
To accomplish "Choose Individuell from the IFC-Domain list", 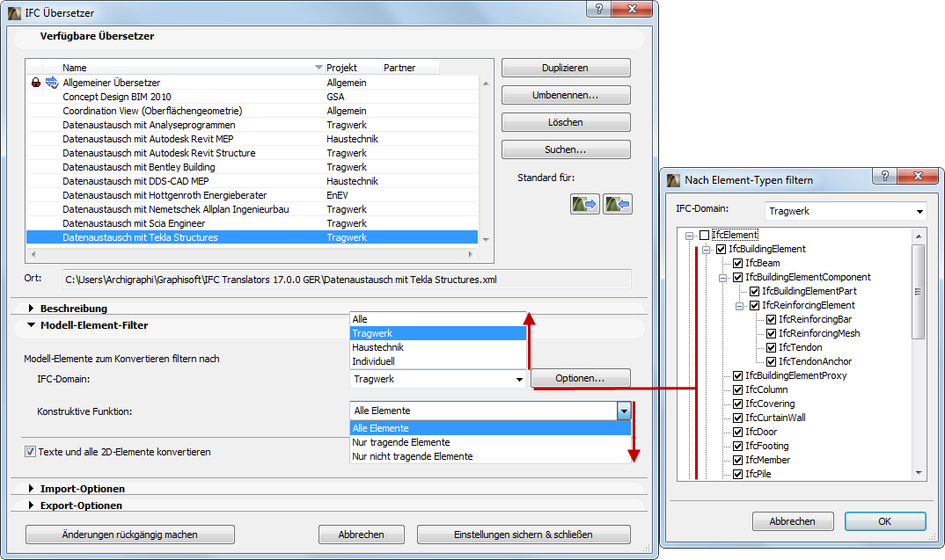I will coord(438,361).
